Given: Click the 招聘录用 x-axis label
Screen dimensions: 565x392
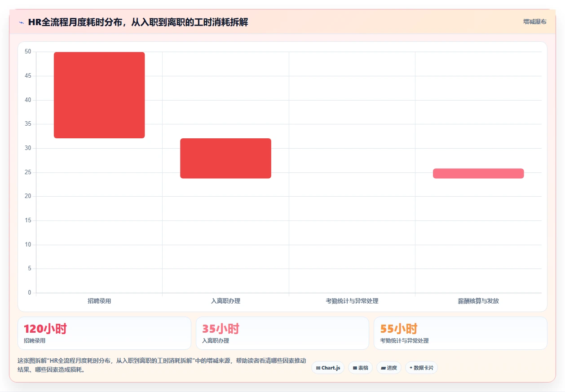Looking at the screenshot, I should click(x=99, y=301).
